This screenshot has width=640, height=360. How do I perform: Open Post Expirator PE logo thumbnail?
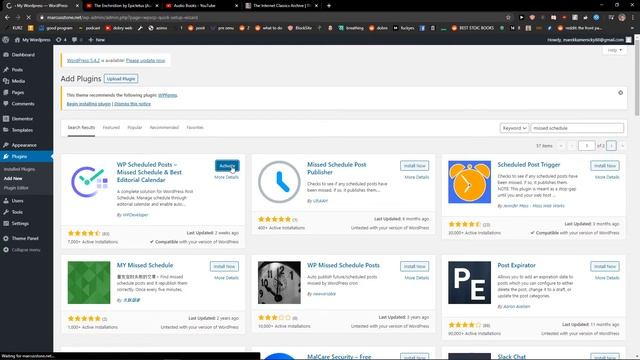pos(469,282)
